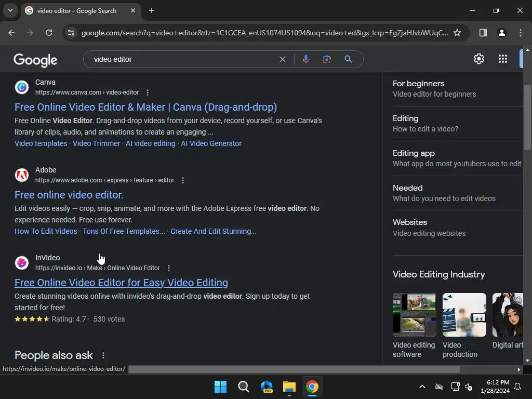Open the tab search dropdown arrow
This screenshot has width=532, height=399.
(x=10, y=10)
